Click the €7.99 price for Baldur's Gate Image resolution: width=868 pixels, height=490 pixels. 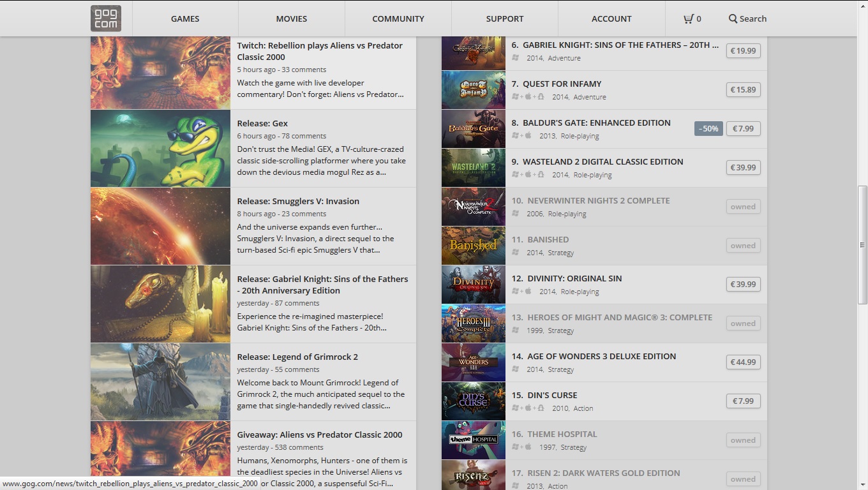pyautogui.click(x=743, y=129)
